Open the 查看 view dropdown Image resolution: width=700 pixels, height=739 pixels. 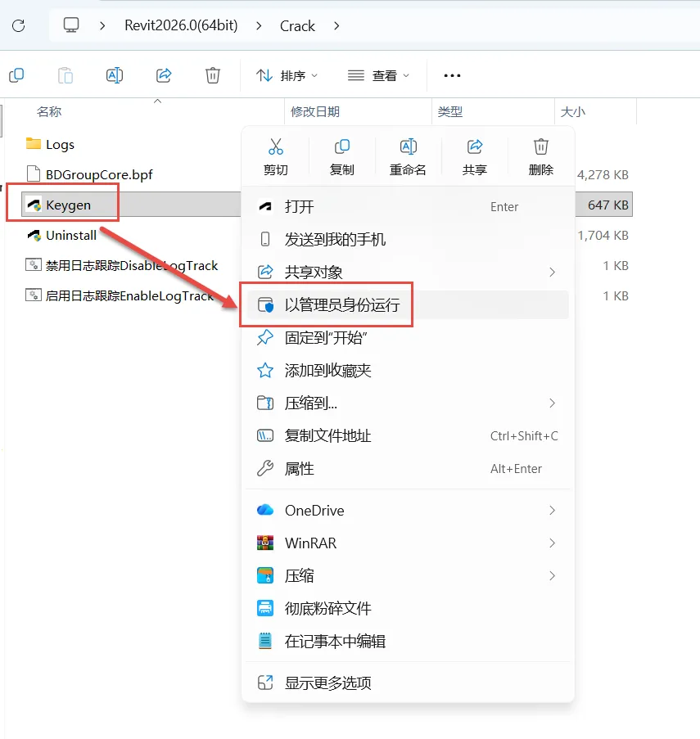[x=378, y=75]
